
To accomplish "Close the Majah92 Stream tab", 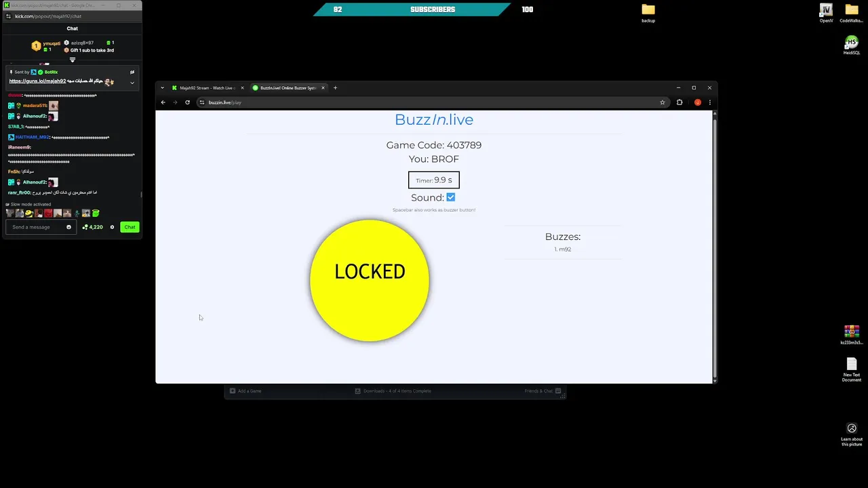I will click(x=243, y=87).
